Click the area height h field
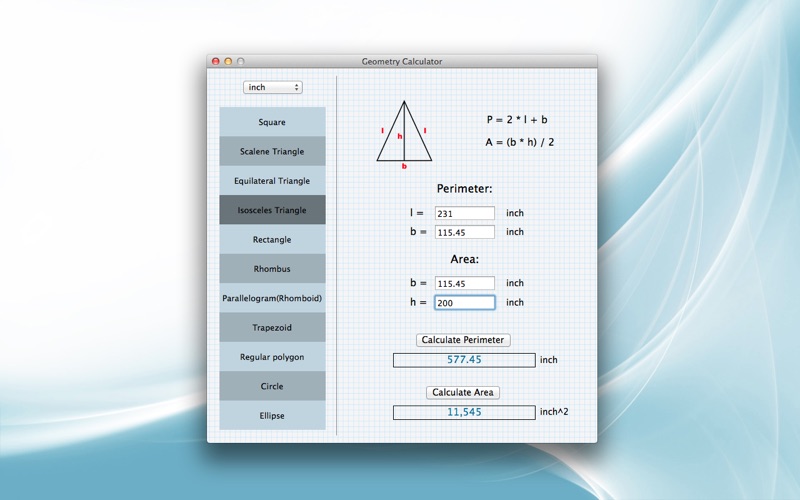This screenshot has height=500, width=800. [x=464, y=302]
